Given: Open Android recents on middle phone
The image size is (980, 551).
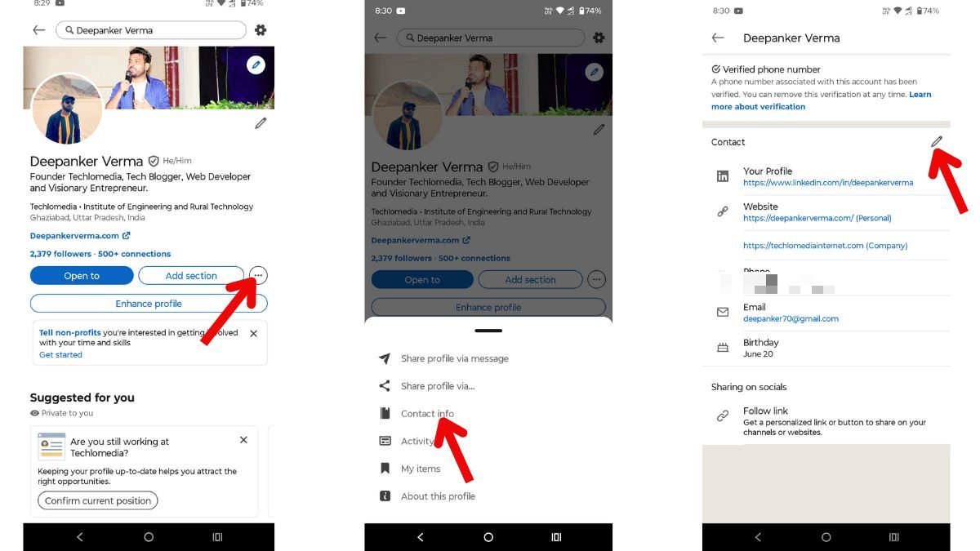Looking at the screenshot, I should pos(556,537).
